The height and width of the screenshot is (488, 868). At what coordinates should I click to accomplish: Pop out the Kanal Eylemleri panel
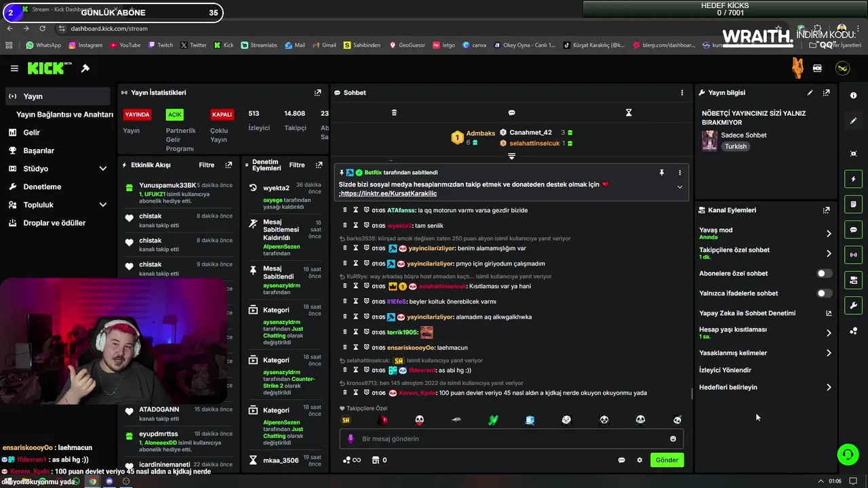(826, 210)
